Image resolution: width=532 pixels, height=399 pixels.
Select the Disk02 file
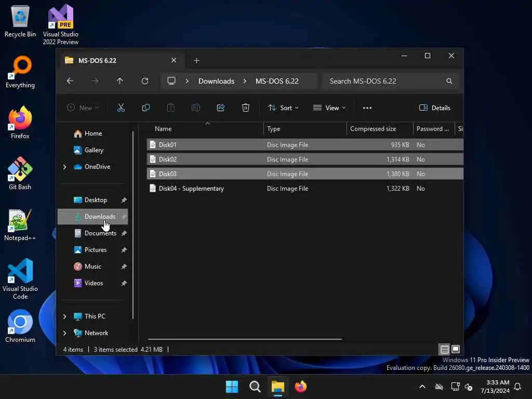[304, 159]
